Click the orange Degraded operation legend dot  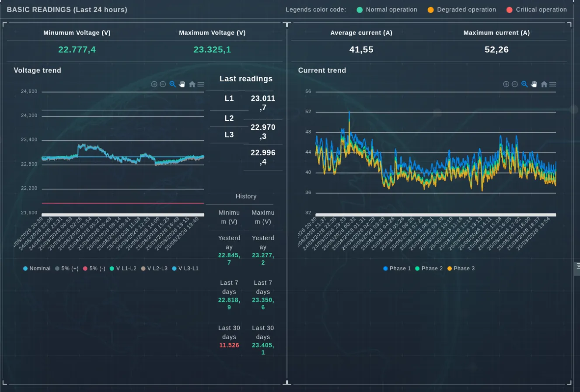pyautogui.click(x=431, y=10)
